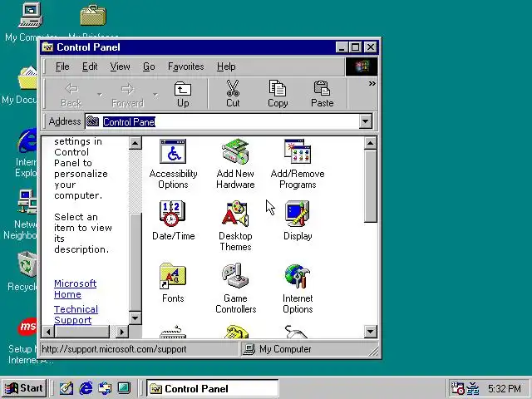Open the File menu
Image resolution: width=532 pixels, height=399 pixels.
(62, 66)
